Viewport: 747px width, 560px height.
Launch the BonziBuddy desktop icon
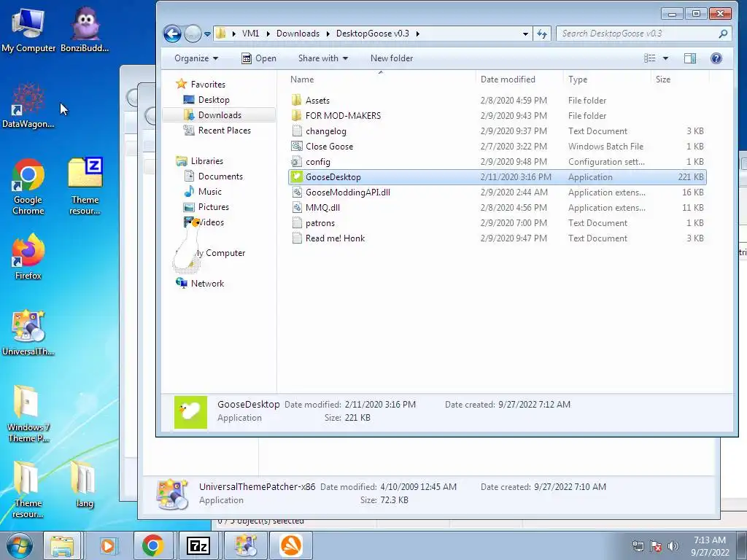pos(85,29)
